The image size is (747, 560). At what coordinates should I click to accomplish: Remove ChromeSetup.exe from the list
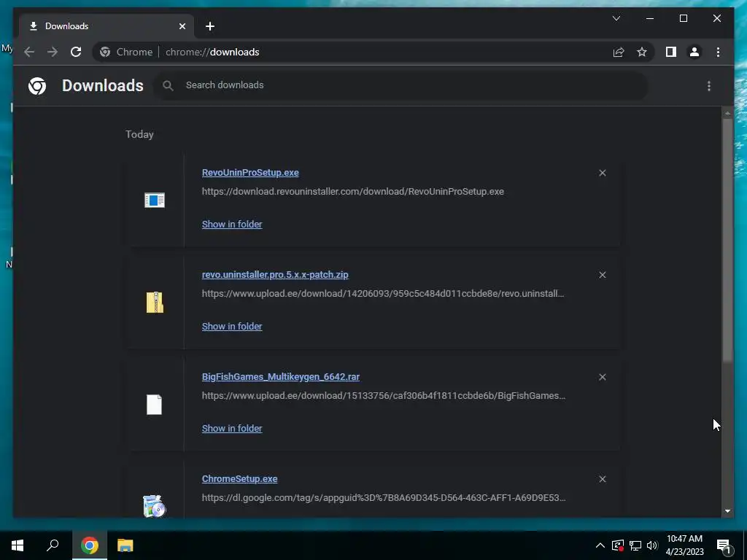click(x=602, y=479)
